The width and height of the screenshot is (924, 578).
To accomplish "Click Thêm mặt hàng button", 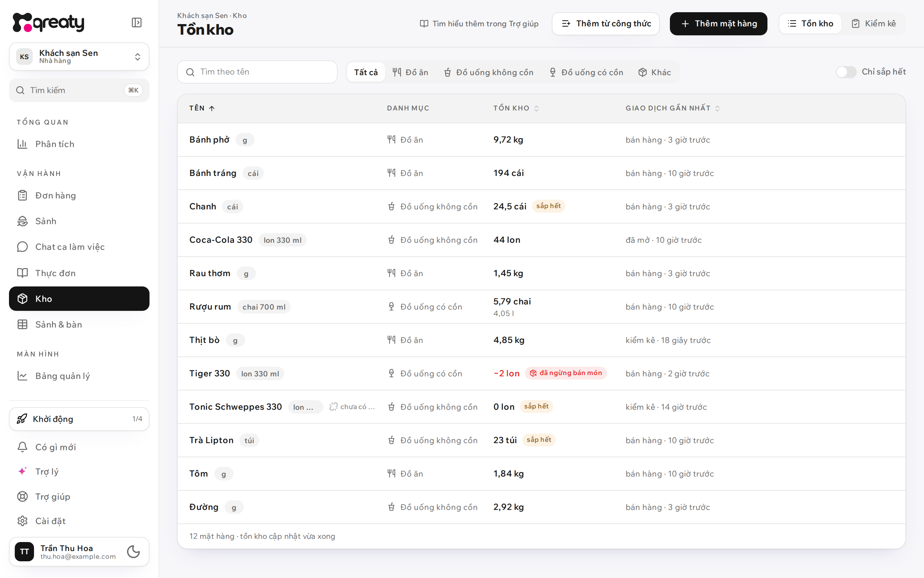I will coord(718,24).
